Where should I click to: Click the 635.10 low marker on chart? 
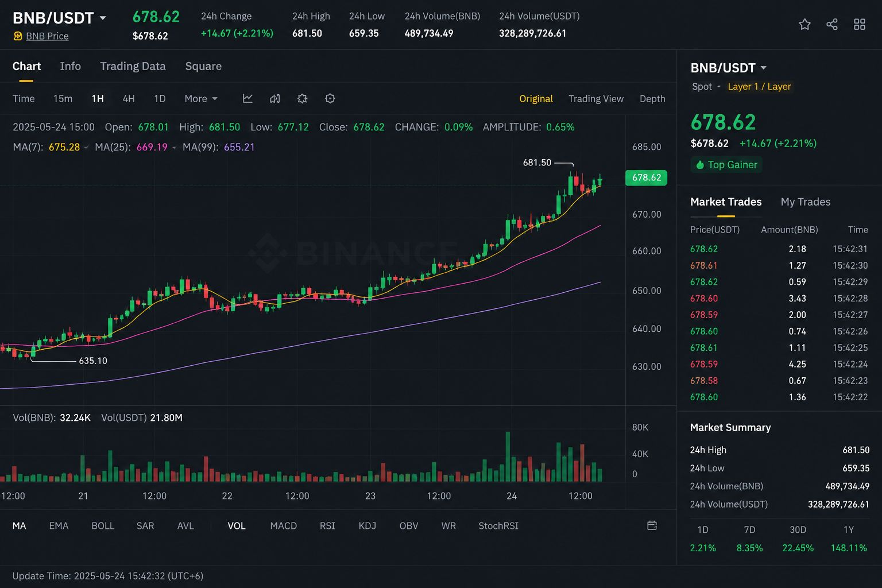coord(93,361)
